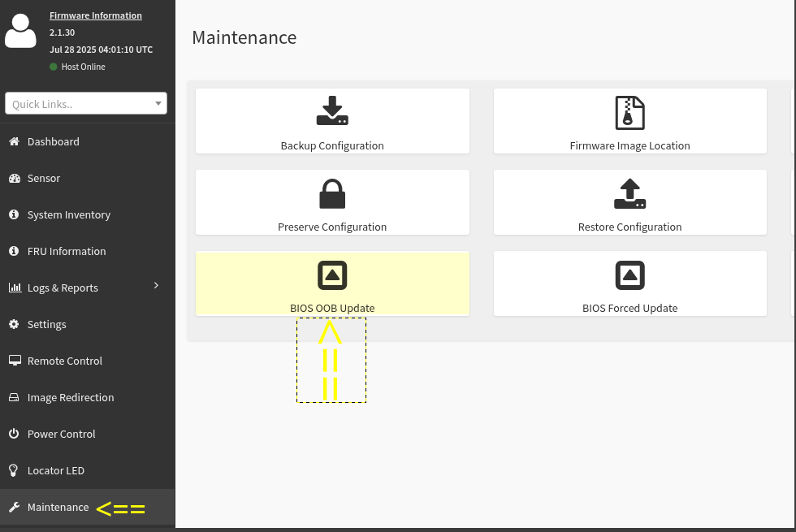This screenshot has height=532, width=796.
Task: Select Maintenance in the sidebar
Action: (58, 507)
